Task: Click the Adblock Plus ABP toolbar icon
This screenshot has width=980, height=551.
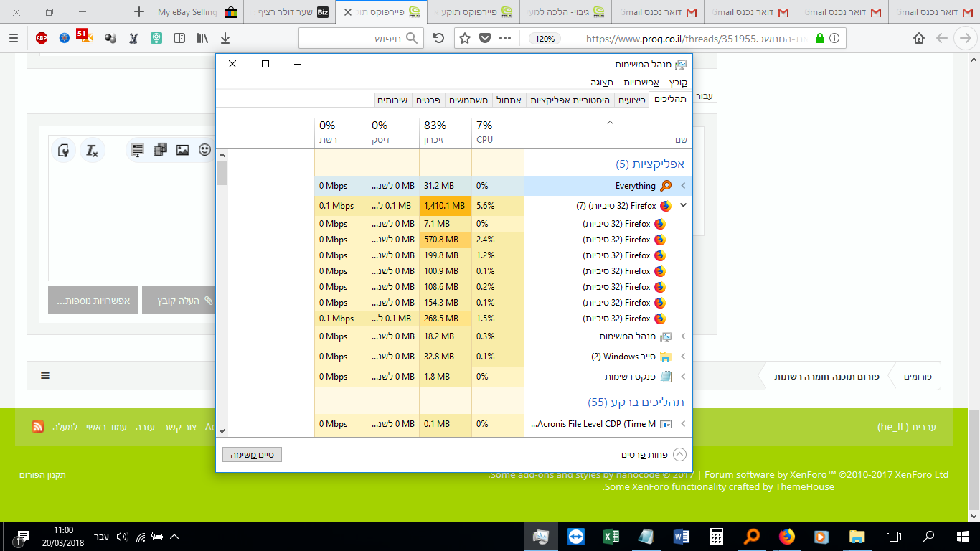Action: [42, 38]
